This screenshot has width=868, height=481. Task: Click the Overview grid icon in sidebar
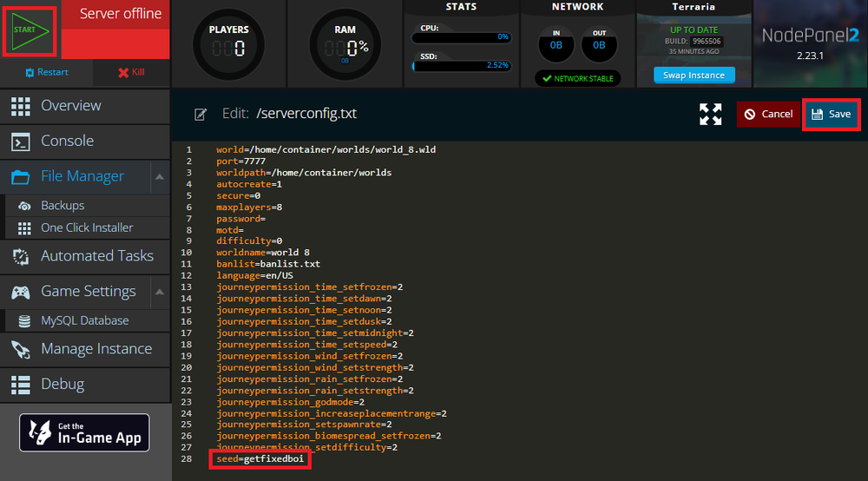point(21,106)
